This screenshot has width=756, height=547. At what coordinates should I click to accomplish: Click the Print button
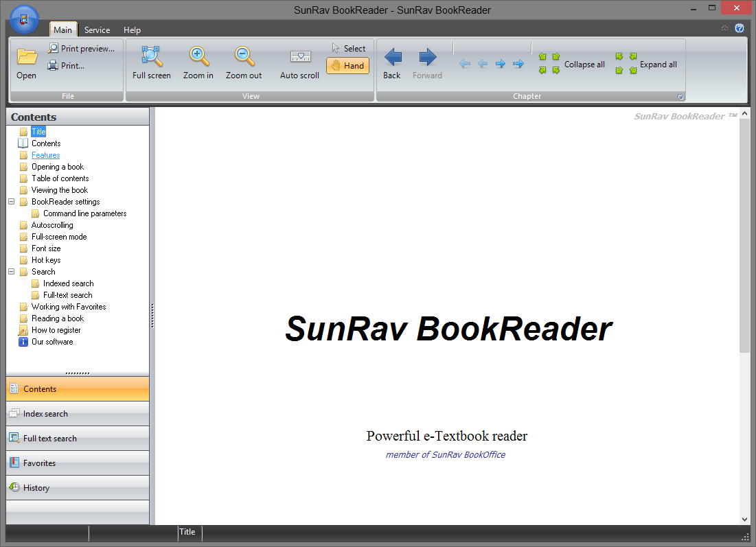[x=66, y=65]
